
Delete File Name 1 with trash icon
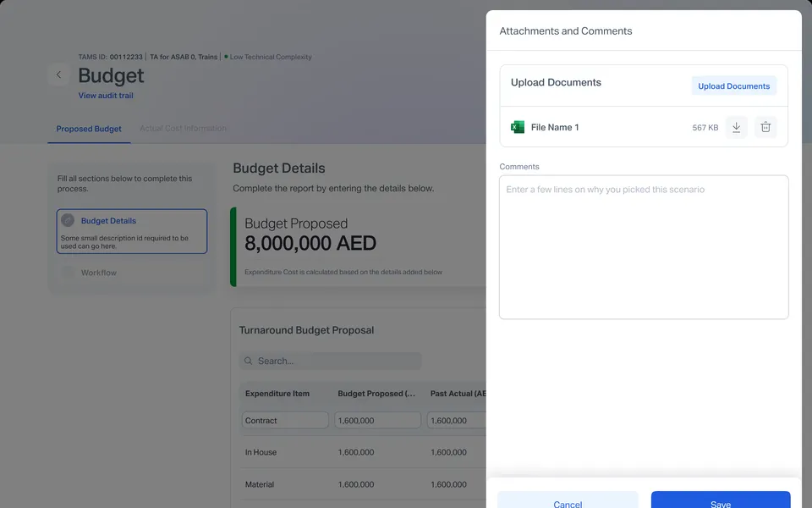pos(765,128)
